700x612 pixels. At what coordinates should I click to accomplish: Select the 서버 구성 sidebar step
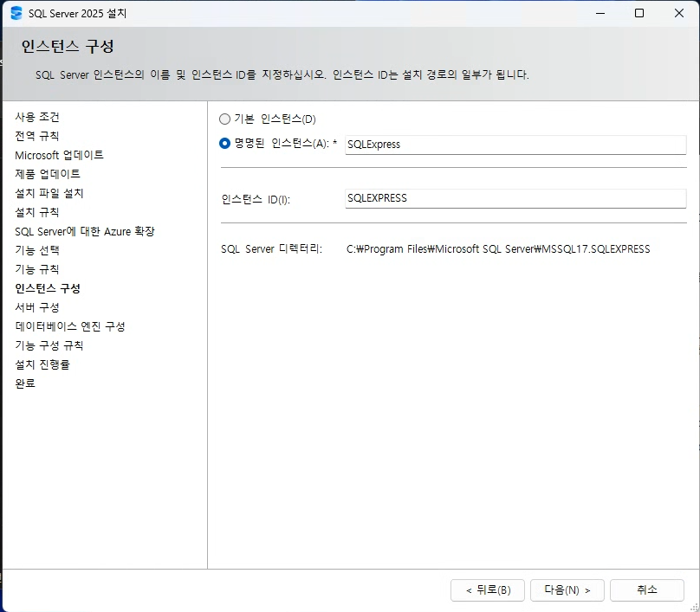[x=37, y=307]
